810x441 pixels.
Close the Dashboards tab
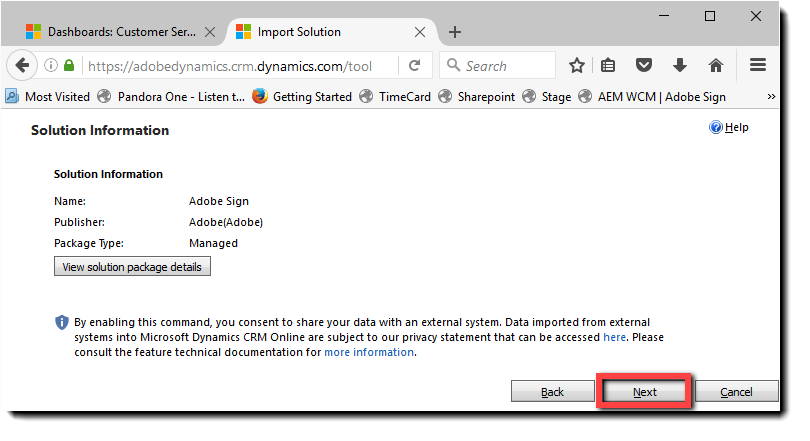click(210, 32)
